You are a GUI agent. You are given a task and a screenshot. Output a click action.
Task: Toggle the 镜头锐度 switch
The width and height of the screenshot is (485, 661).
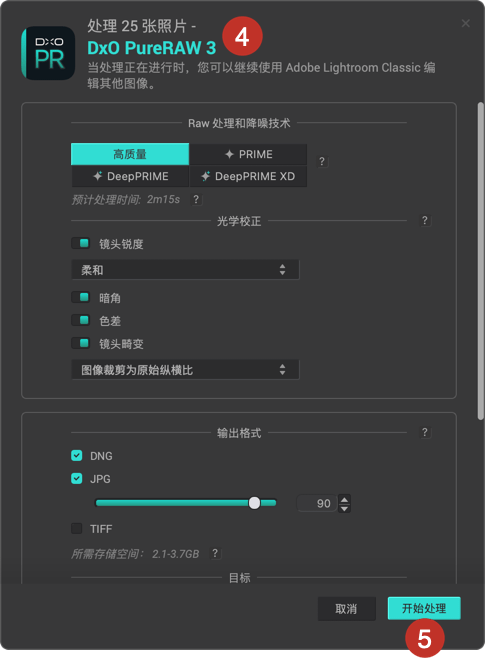coord(81,243)
